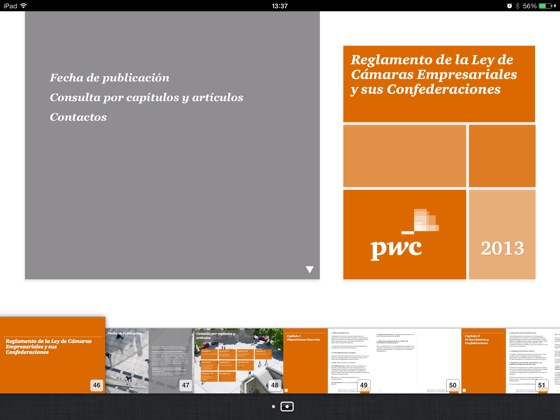The height and width of the screenshot is (420, 560).
Task: Tap the Wi-Fi icon in status bar
Action: [x=24, y=5]
